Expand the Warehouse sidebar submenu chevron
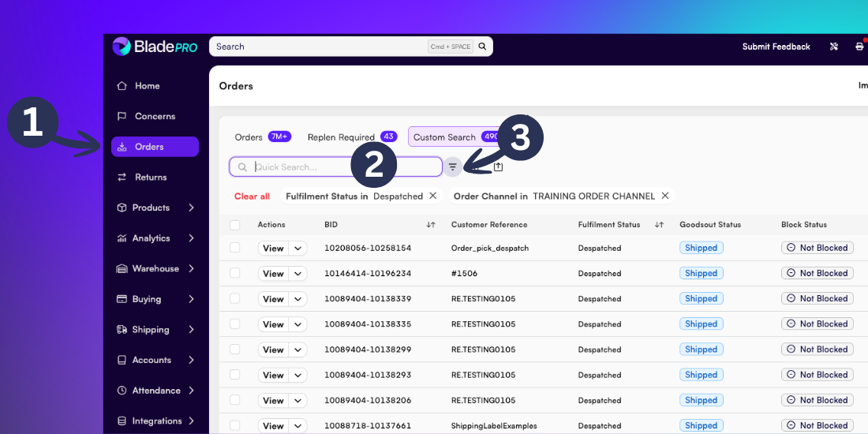The height and width of the screenshot is (434, 868). click(191, 268)
